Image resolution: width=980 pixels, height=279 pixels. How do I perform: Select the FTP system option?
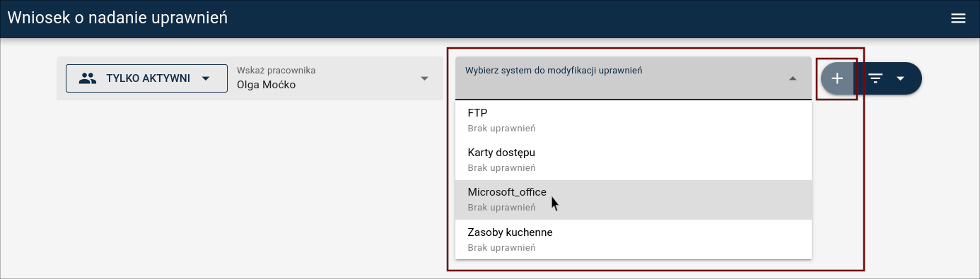pos(634,120)
